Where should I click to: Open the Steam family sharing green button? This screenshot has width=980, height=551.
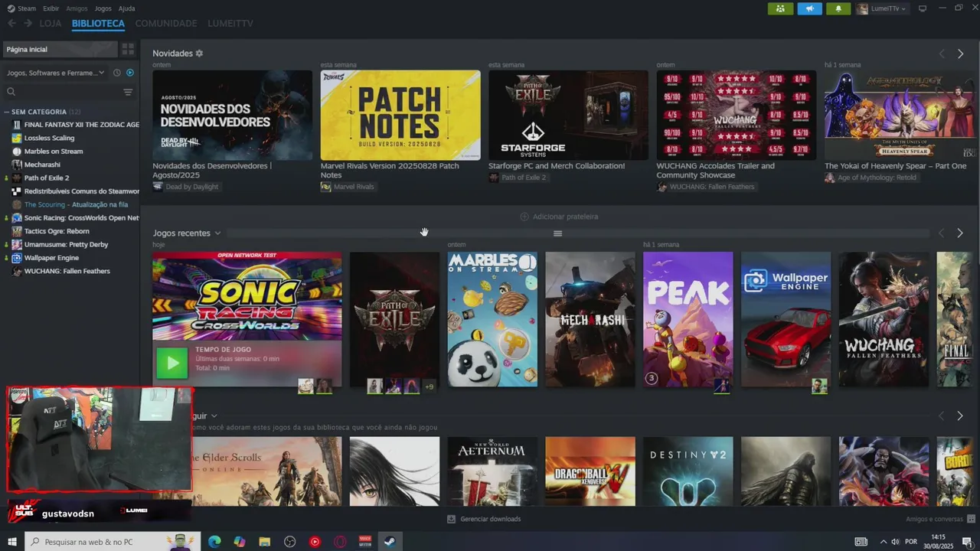[780, 8]
